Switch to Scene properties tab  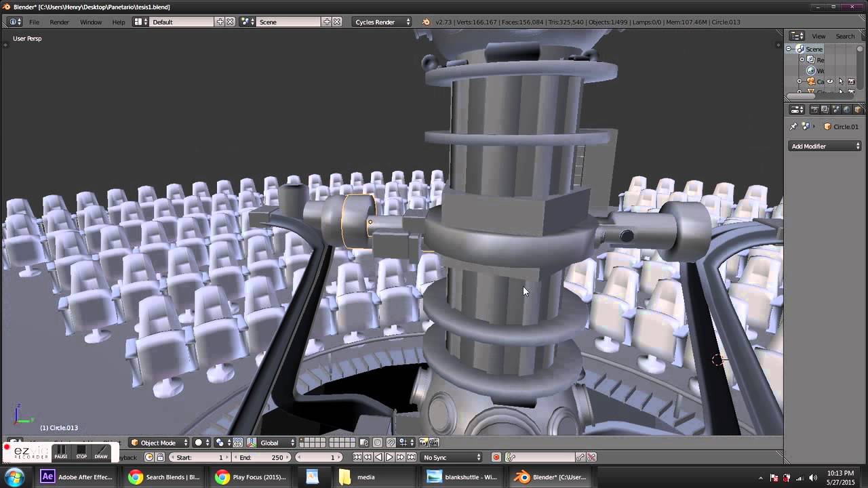point(836,109)
